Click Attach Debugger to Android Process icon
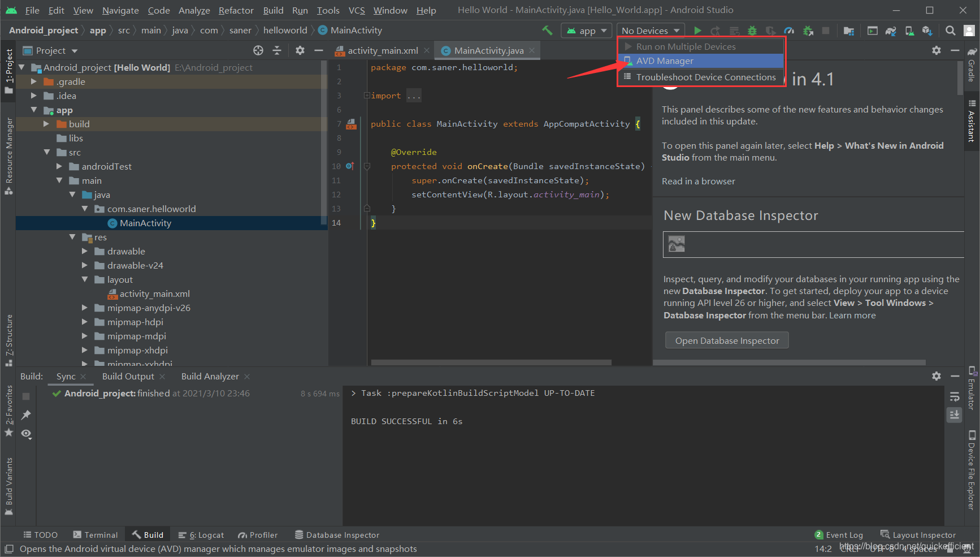The image size is (980, 557). pos(808,31)
